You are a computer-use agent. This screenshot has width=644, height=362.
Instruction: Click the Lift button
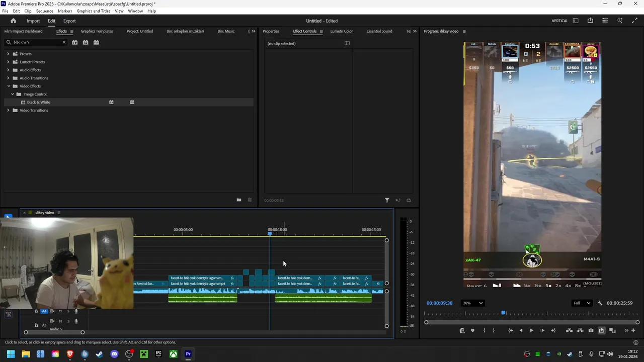coord(570,330)
